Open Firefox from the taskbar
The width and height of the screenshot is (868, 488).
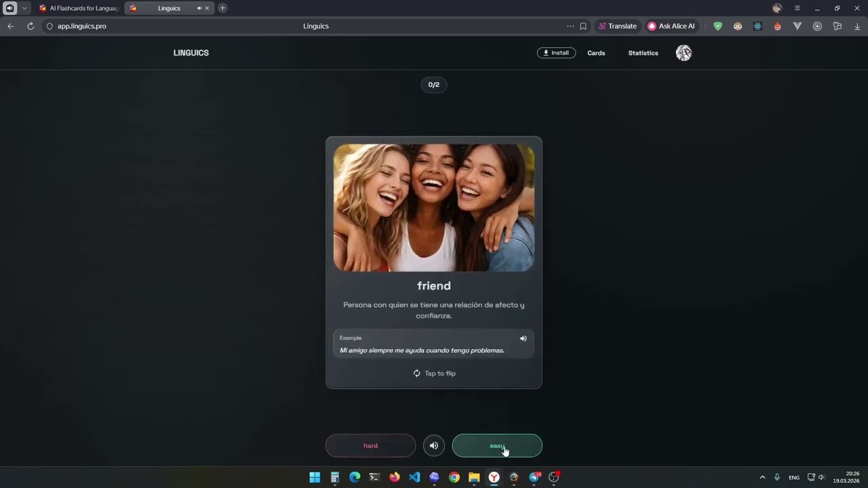coord(395,477)
